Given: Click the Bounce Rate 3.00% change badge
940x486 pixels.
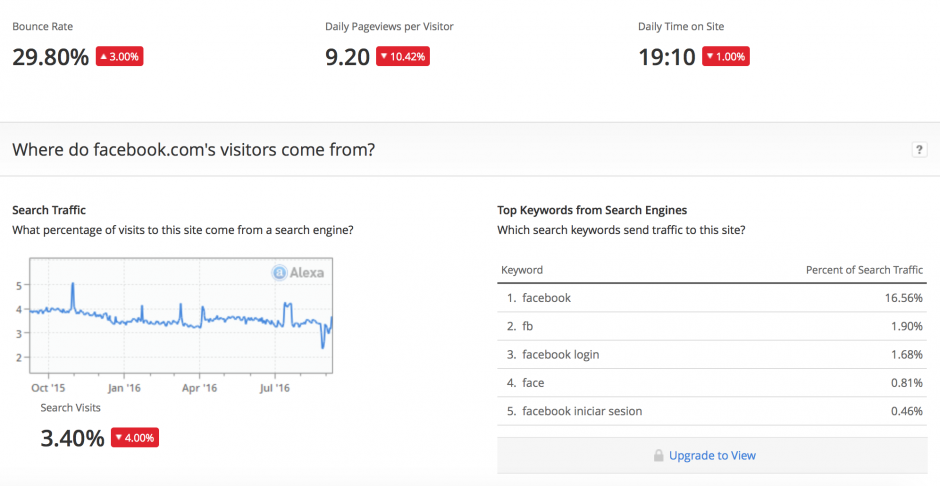Looking at the screenshot, I should 119,57.
